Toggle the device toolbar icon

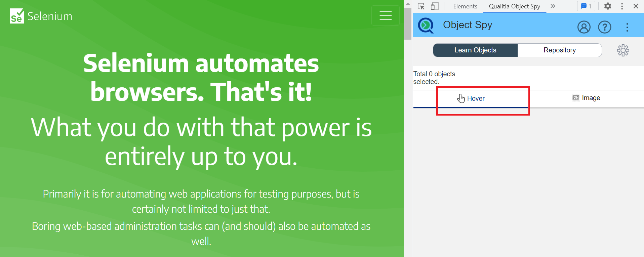tap(435, 6)
